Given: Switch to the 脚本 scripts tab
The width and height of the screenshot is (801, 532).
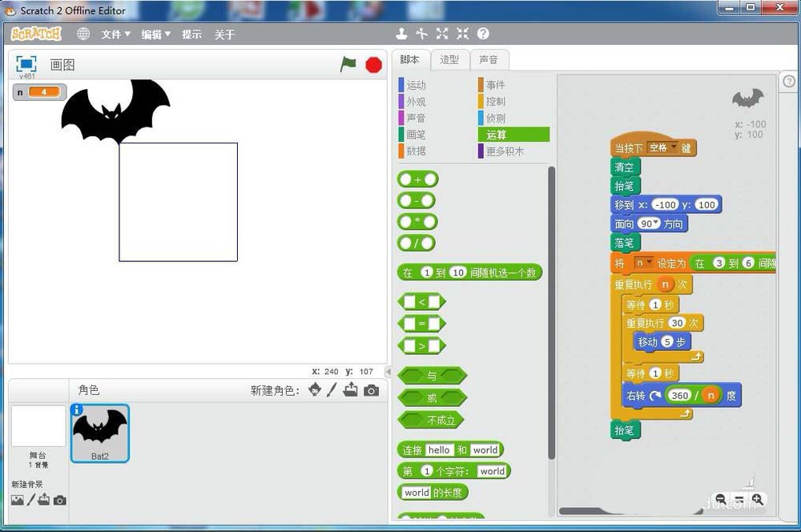Looking at the screenshot, I should [409, 60].
